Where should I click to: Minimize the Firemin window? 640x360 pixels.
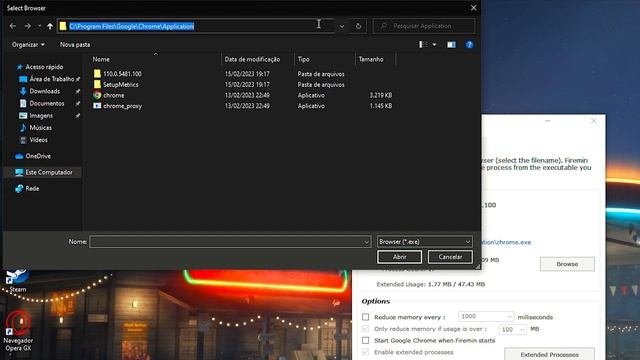pyautogui.click(x=547, y=121)
